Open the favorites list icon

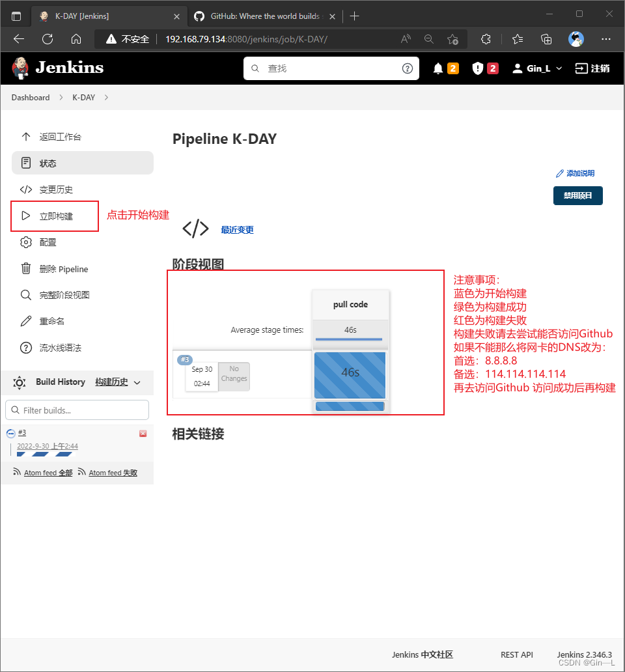click(x=518, y=40)
